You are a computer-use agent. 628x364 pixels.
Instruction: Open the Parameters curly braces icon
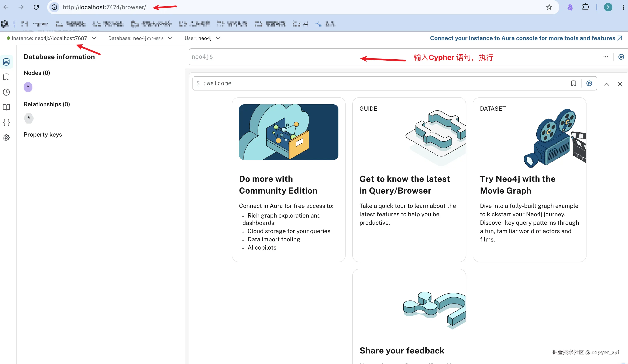tap(7, 122)
